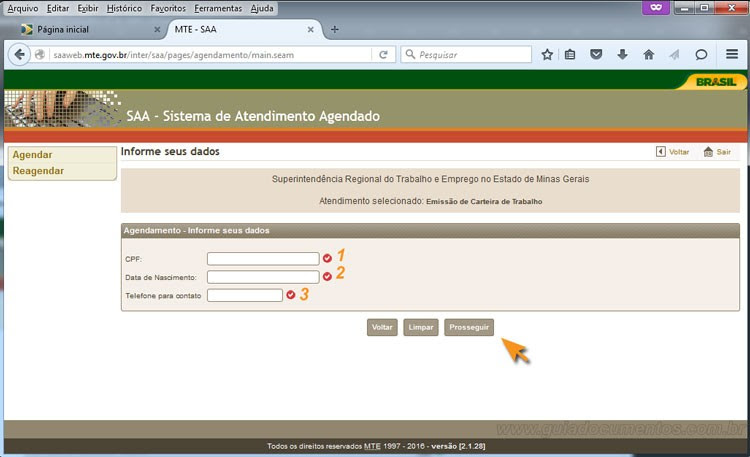Screen dimensions: 750x457
Task: Click the Voltar link at top right
Action: (x=679, y=152)
